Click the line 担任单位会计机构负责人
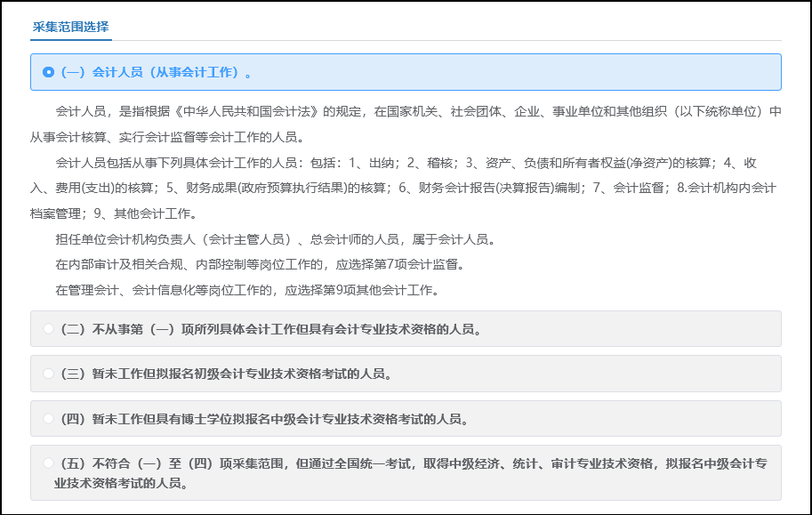Image resolution: width=812 pixels, height=515 pixels. coord(275,239)
